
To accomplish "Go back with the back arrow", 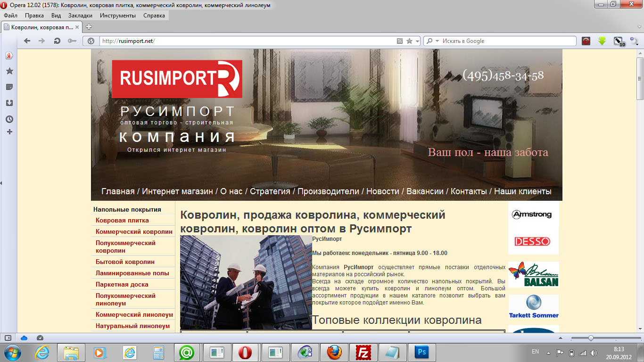I will point(27,41).
